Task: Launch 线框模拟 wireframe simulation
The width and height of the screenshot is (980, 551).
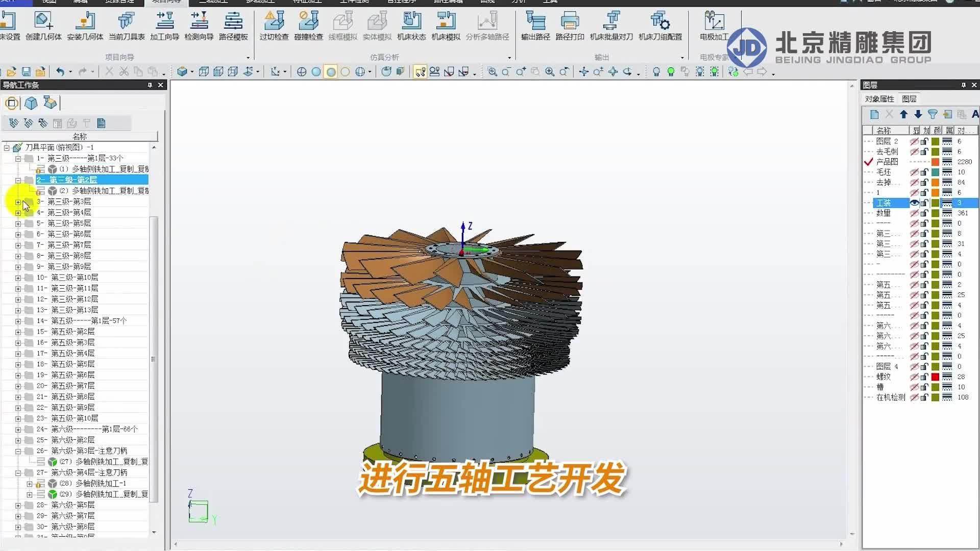Action: 343,26
